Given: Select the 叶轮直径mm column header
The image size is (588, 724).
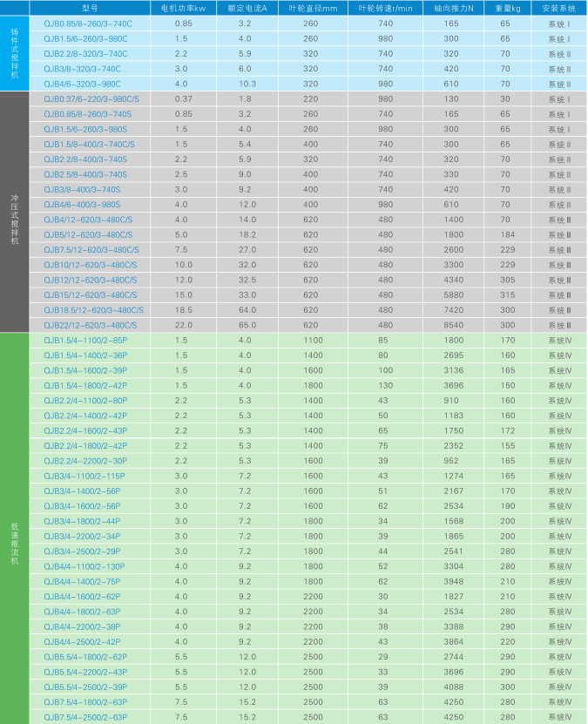Looking at the screenshot, I should click(x=312, y=7).
